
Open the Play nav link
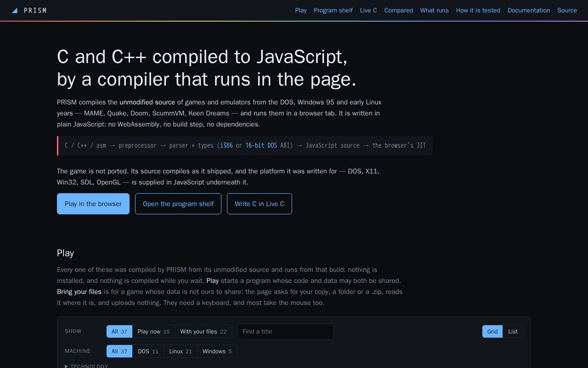pos(301,10)
